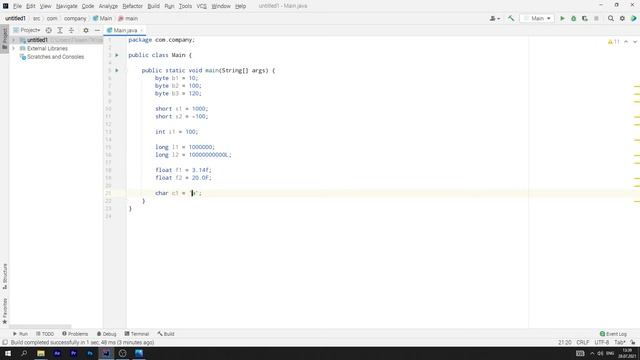Screen dimensions: 640x360
Task: Open the Build tool window
Action: click(x=166, y=334)
